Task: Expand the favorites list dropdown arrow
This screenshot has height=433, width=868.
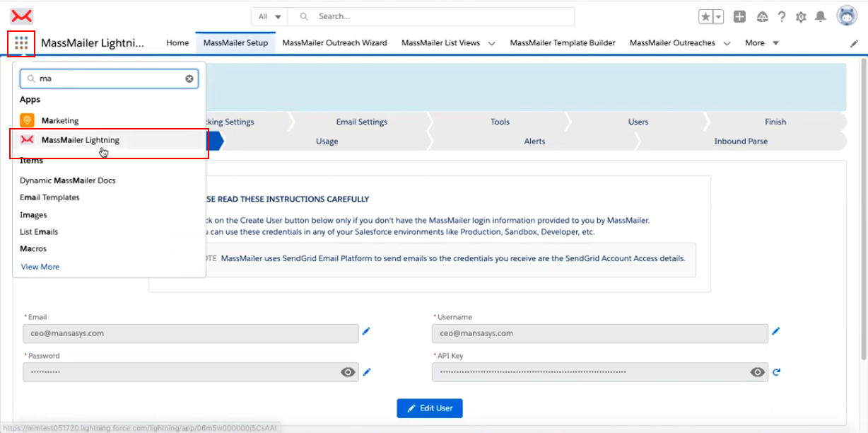Action: click(719, 16)
